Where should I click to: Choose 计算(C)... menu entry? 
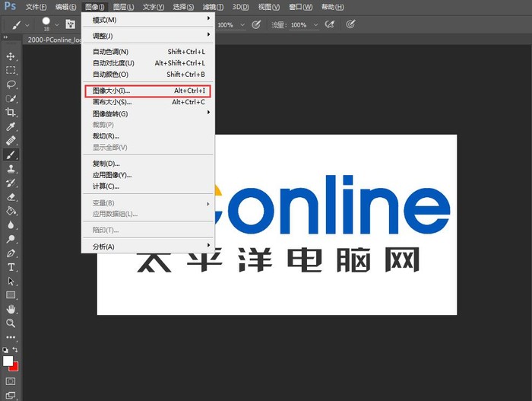[148, 186]
